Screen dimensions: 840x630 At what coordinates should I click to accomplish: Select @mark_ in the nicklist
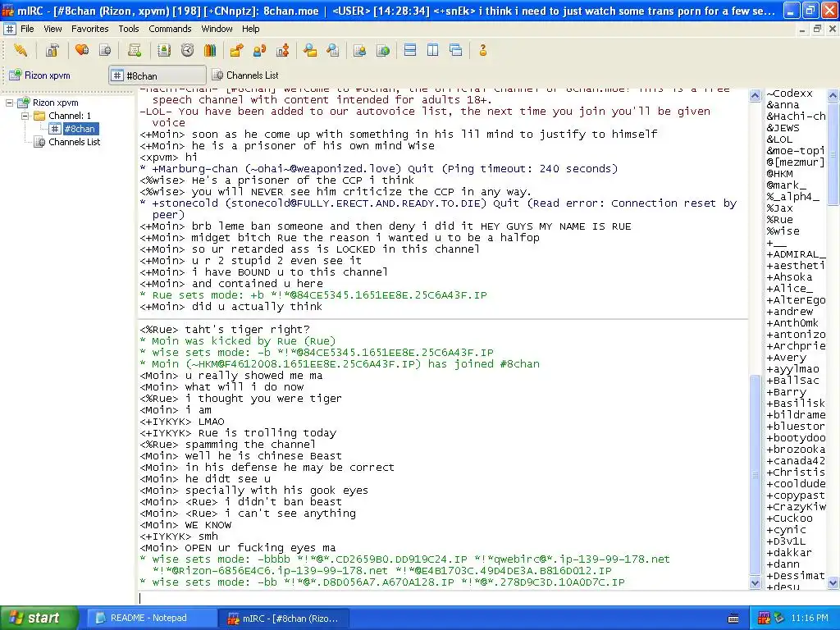(x=786, y=185)
